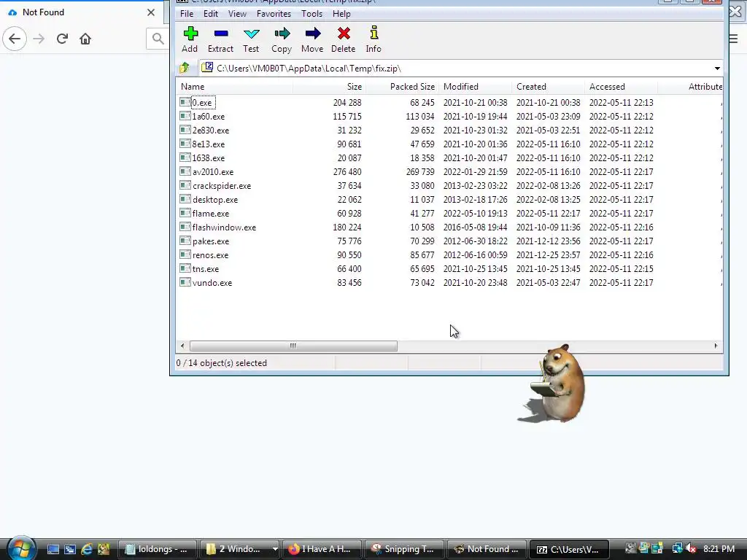The height and width of the screenshot is (560, 747).
Task: Click the red Delete icon
Action: (344, 39)
